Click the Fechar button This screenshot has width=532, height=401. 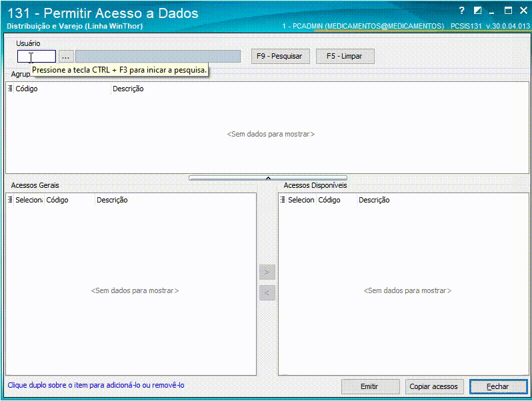click(x=498, y=386)
